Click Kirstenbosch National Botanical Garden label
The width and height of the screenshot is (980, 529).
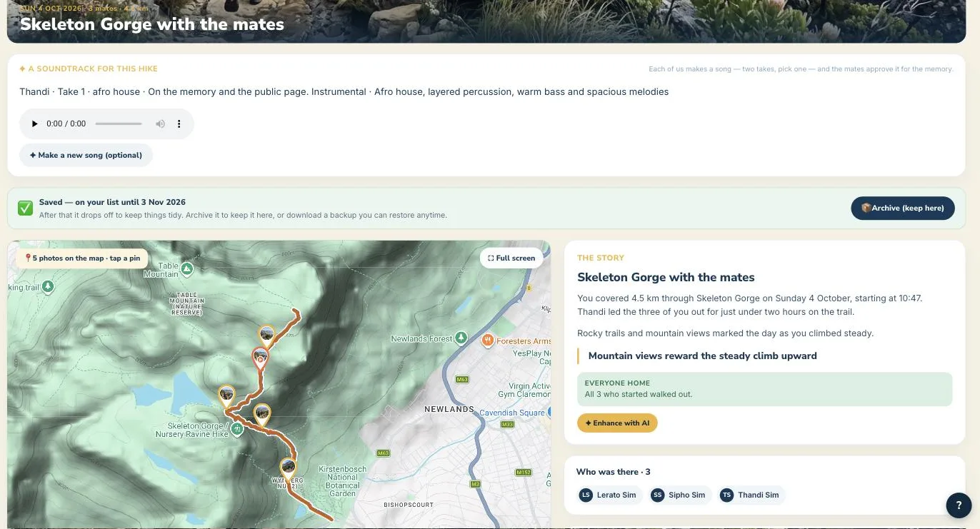[x=343, y=481]
